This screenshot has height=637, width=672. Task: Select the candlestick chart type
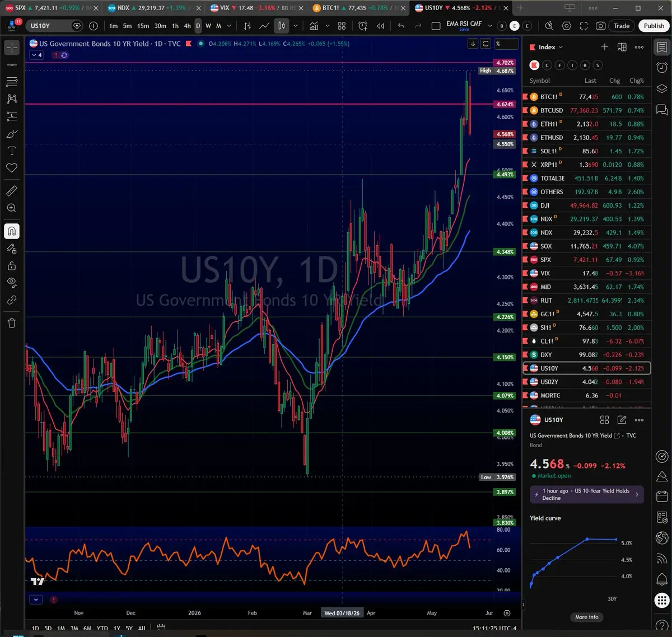pyautogui.click(x=282, y=26)
